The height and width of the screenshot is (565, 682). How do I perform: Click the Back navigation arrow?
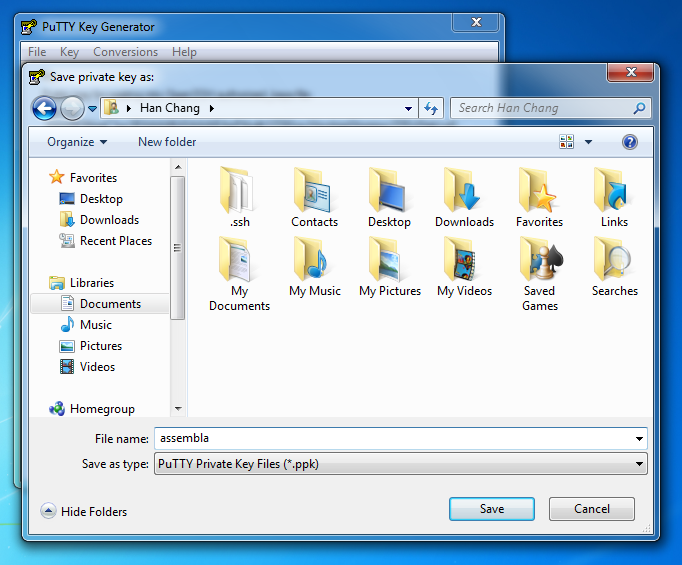click(x=44, y=108)
